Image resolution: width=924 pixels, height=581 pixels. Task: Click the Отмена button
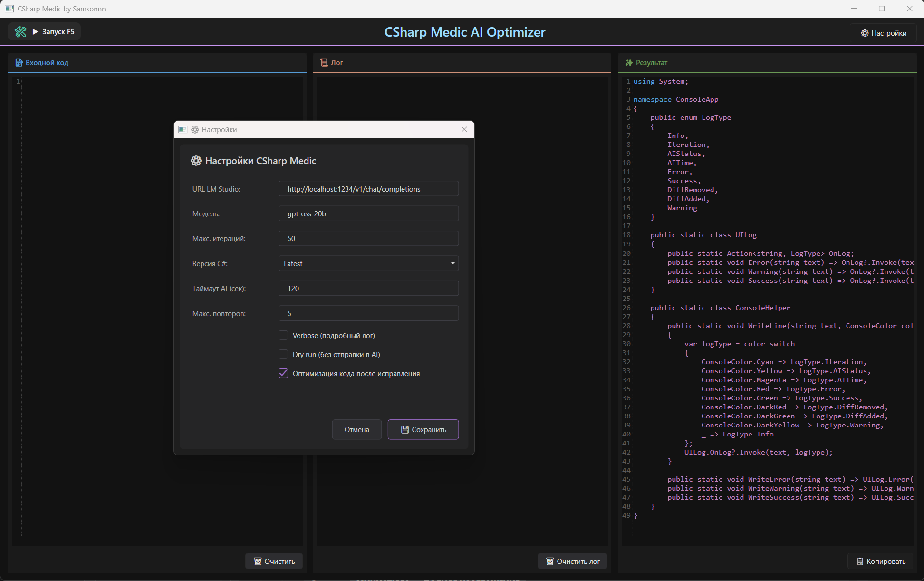coord(356,430)
